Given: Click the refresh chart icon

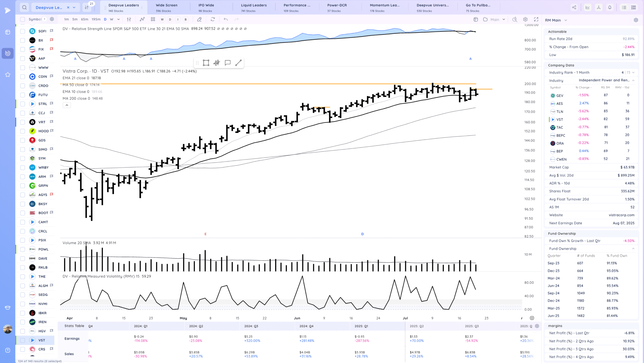Looking at the screenshot, I should [213, 19].
